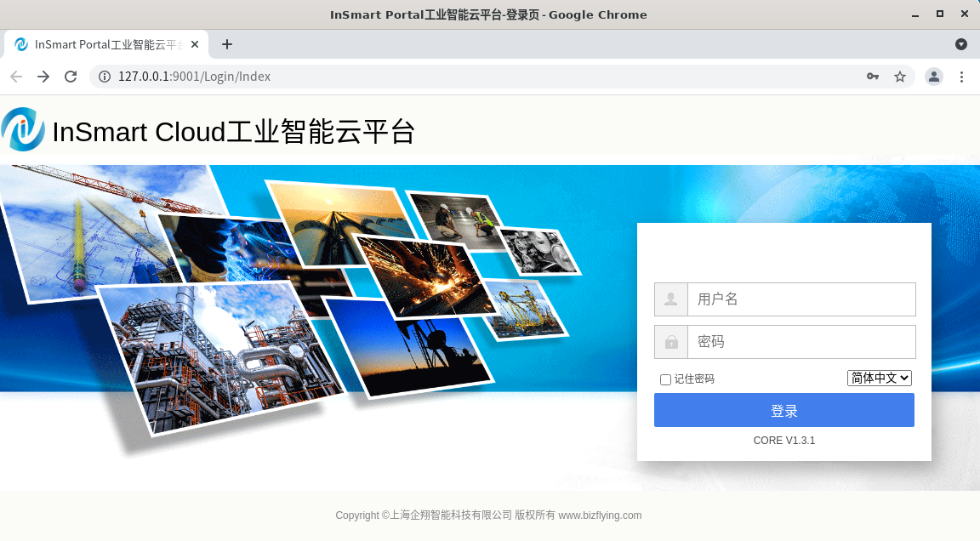View site information icon in address bar
The width and height of the screenshot is (980, 541).
pyautogui.click(x=105, y=77)
